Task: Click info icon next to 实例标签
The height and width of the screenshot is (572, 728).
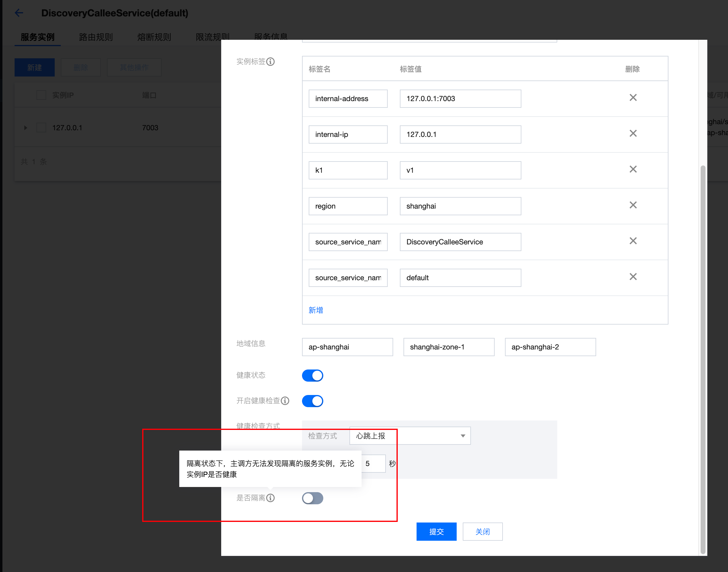Action: (270, 62)
